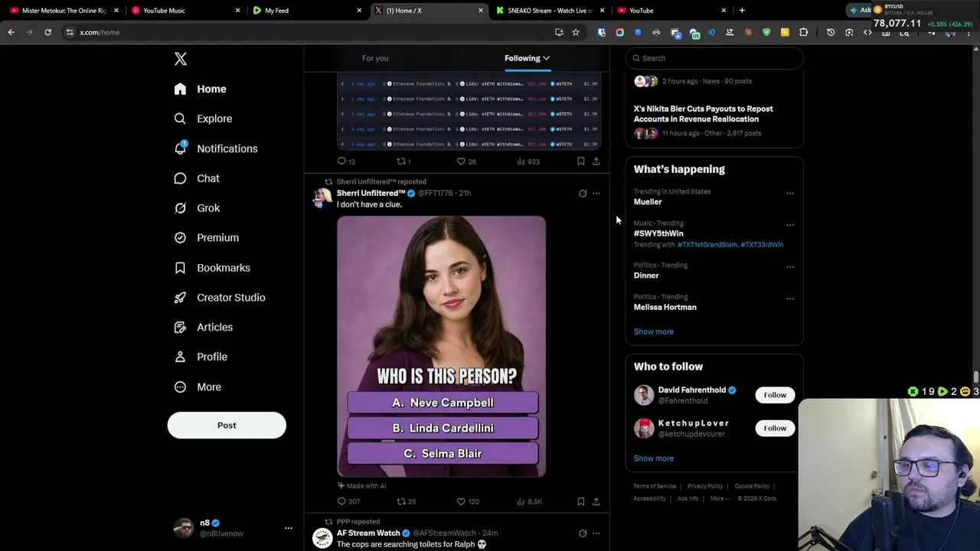Viewport: 980px width, 551px height.
Task: Share the Ethereum Foundation table post
Action: click(x=596, y=161)
